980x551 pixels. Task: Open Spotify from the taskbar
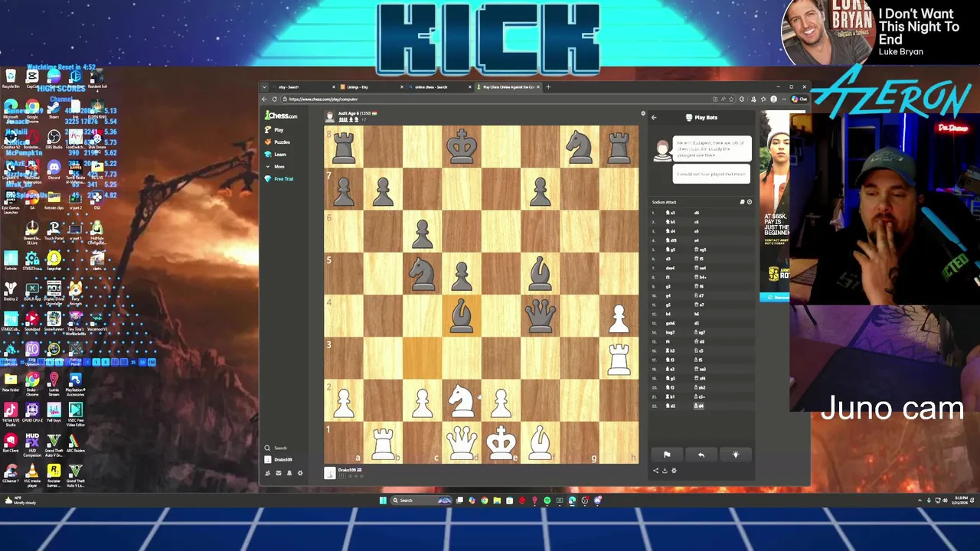point(547,500)
